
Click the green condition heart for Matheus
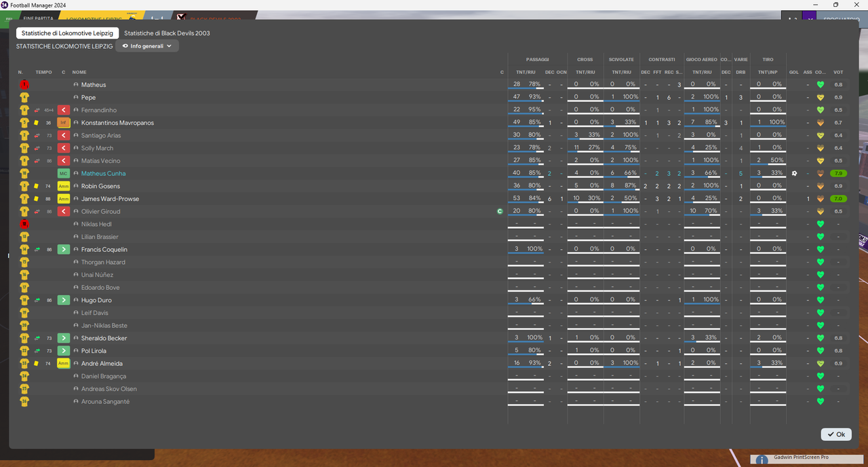[x=820, y=85]
